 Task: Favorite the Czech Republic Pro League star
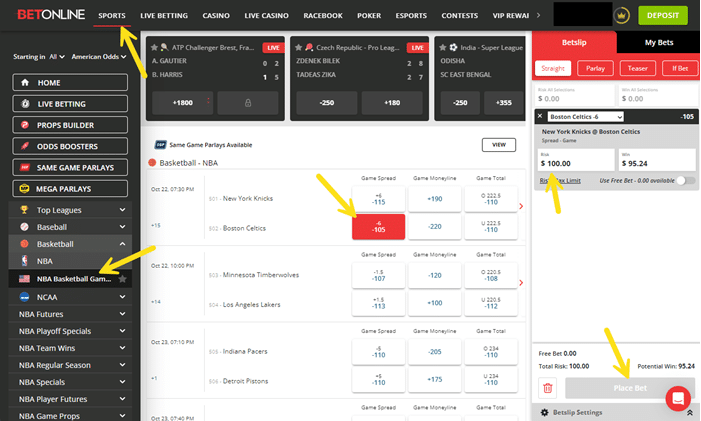(298, 47)
